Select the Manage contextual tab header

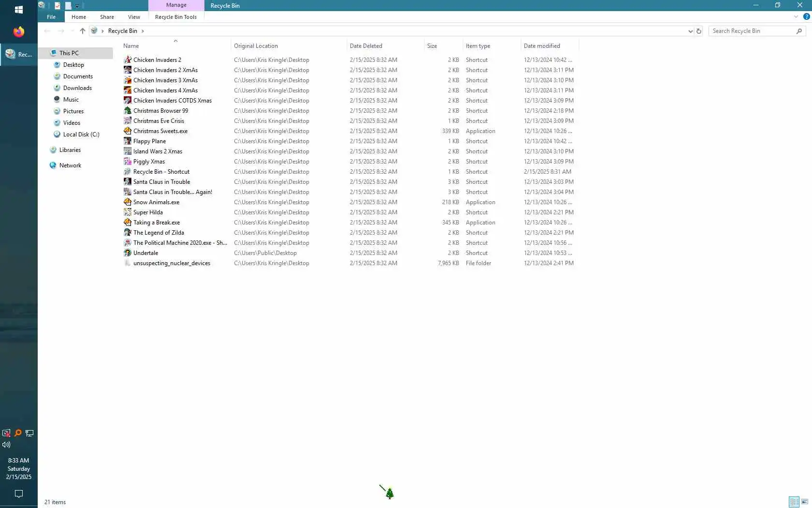click(176, 5)
